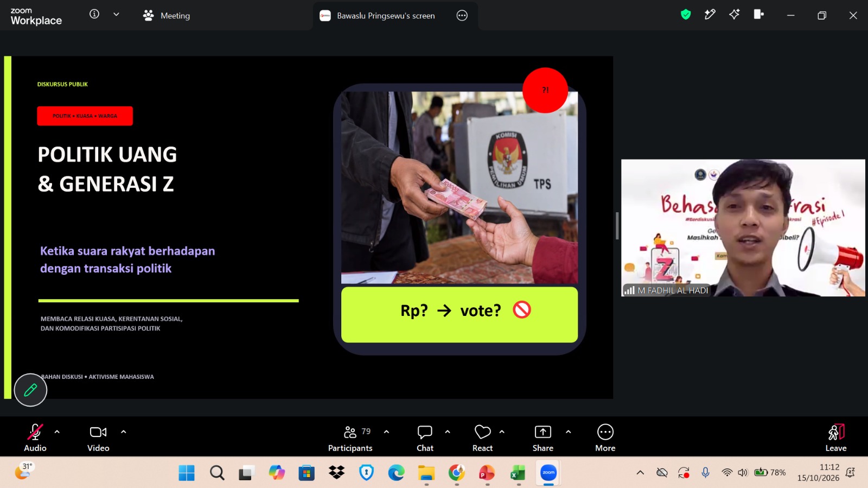Click the green encryption shield icon

(686, 15)
